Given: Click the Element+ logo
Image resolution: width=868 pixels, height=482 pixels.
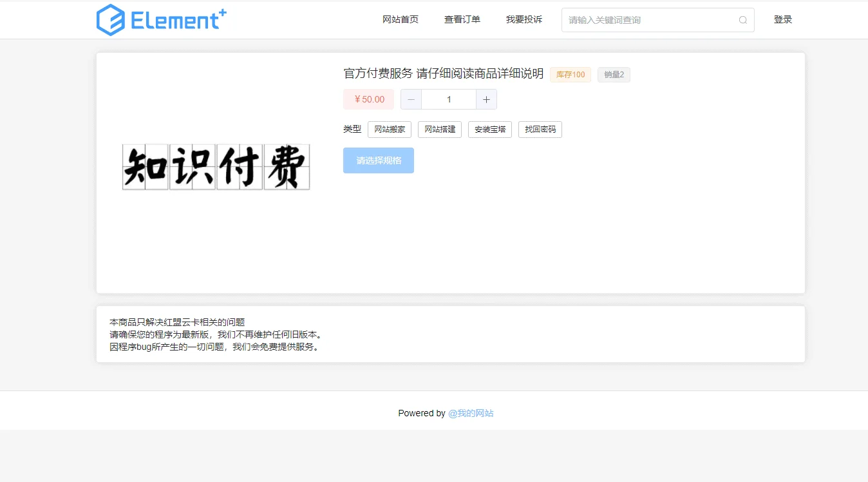Looking at the screenshot, I should point(161,19).
